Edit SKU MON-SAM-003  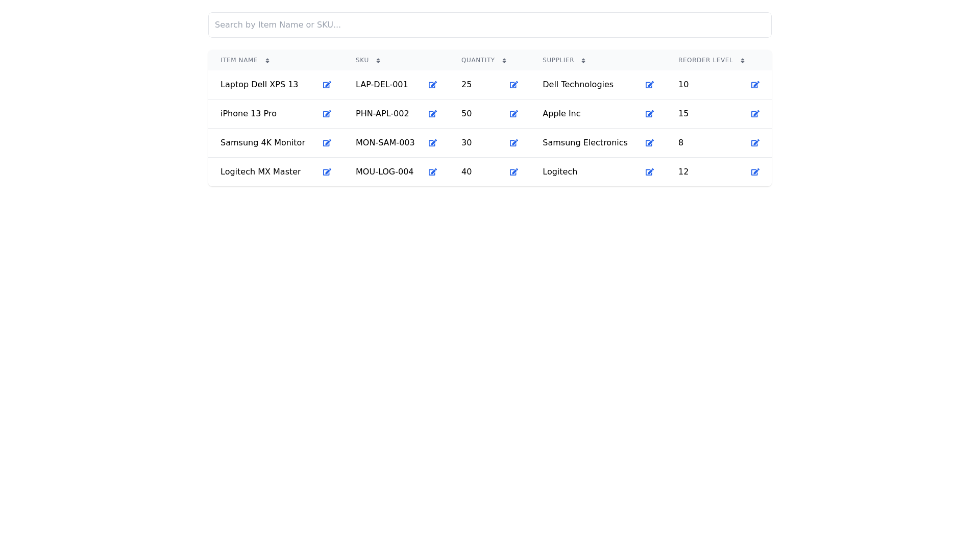[432, 143]
